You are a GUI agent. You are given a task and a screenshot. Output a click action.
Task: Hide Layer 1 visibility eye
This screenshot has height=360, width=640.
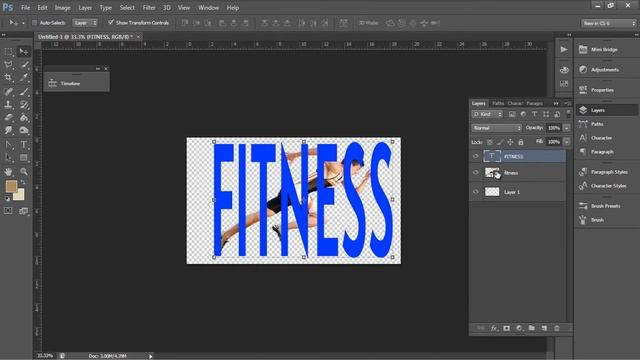coord(476,191)
